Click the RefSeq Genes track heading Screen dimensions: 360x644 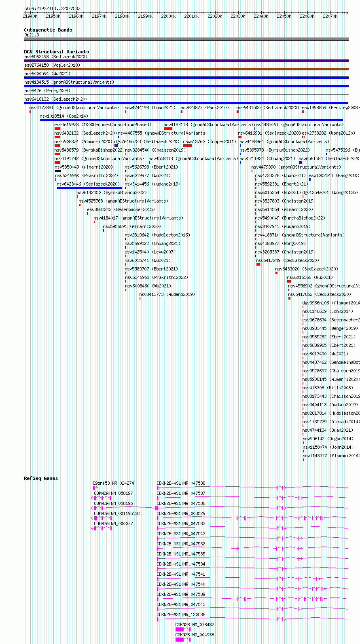coord(41,478)
